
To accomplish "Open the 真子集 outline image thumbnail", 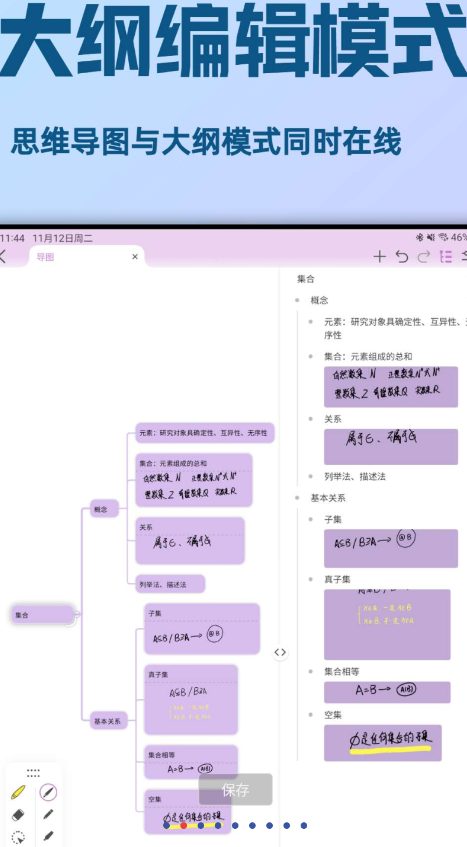I will pos(387,624).
